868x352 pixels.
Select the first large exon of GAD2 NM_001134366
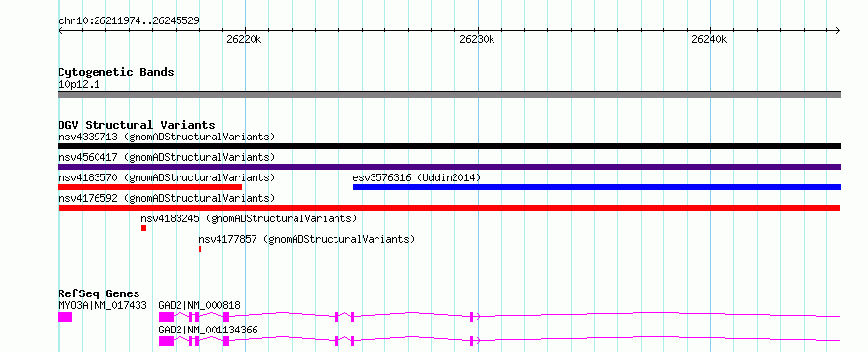[166, 341]
